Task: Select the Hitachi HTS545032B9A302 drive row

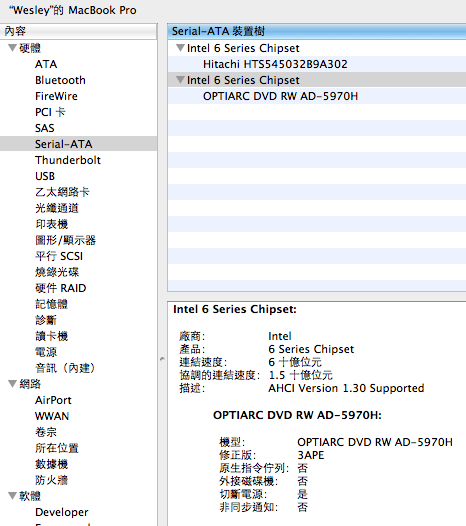Action: [317, 64]
